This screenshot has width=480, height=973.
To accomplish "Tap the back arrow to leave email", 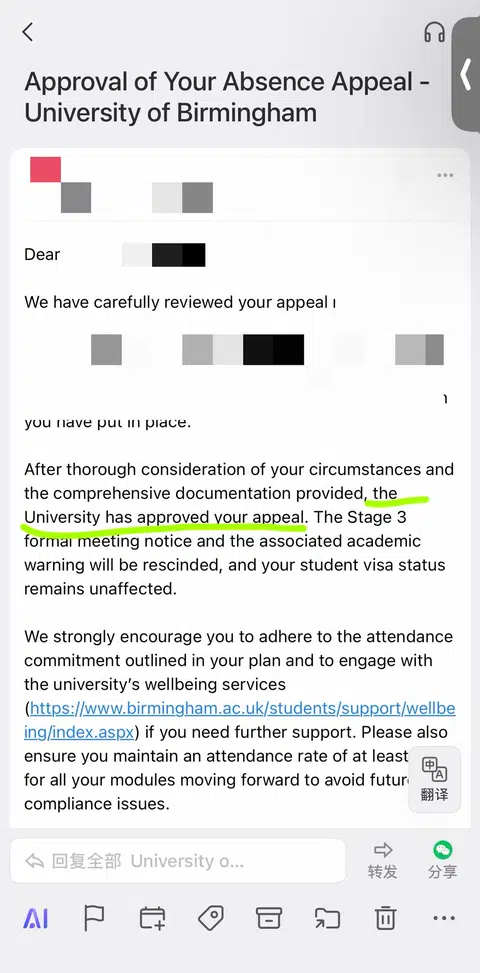I will tap(28, 32).
